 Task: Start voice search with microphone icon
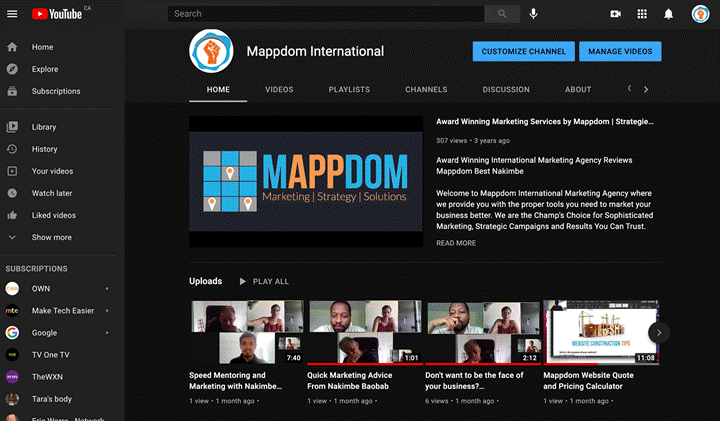pyautogui.click(x=533, y=14)
